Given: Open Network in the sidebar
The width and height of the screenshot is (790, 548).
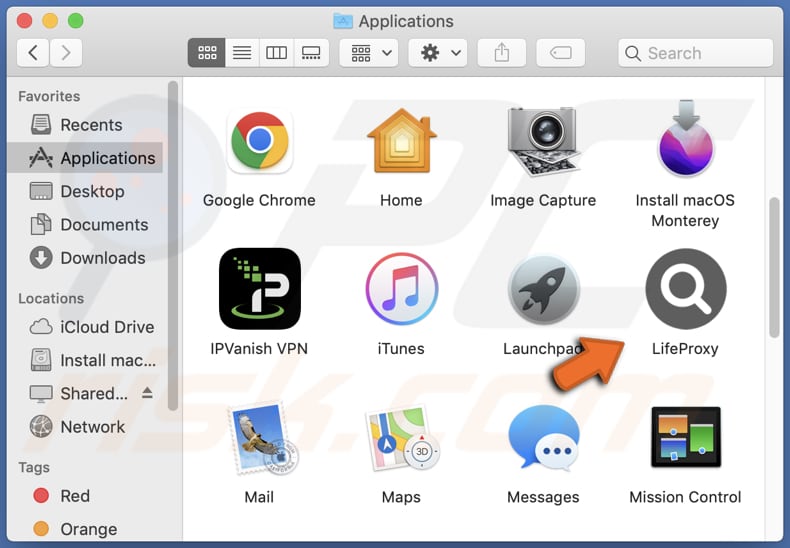Looking at the screenshot, I should (x=85, y=427).
